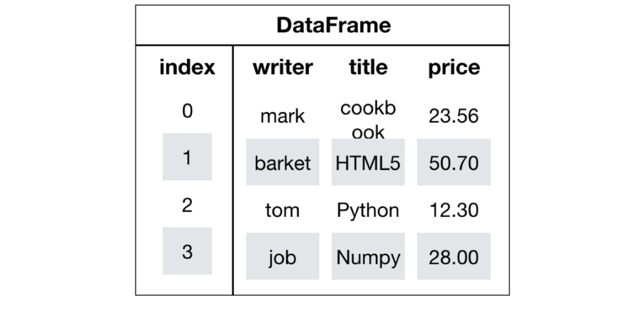Select index cell 1
This screenshot has width=644, height=314.
[187, 157]
